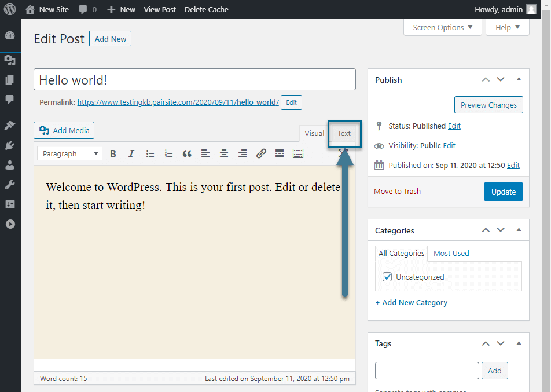Collapse the Publish panel
This screenshot has width=551, height=392.
click(519, 79)
